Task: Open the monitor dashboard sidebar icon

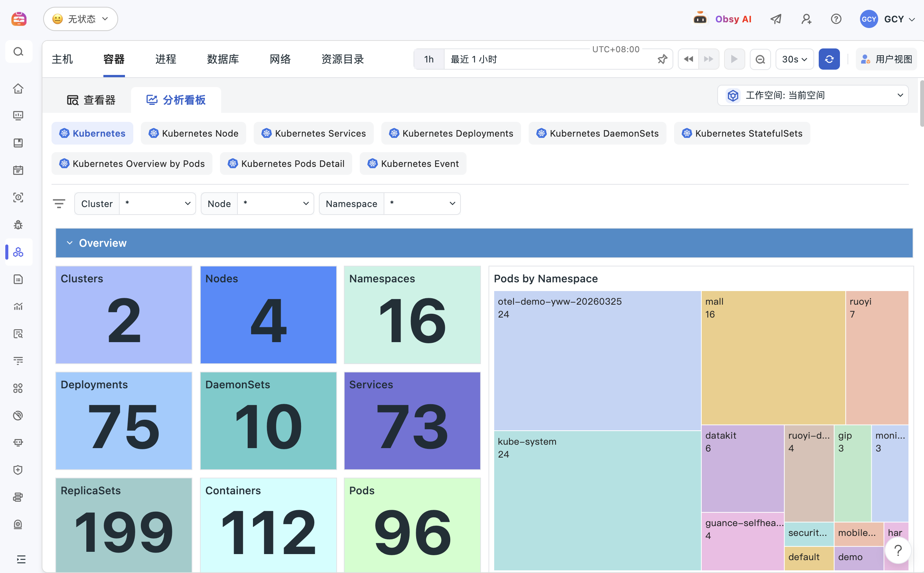Action: [x=18, y=115]
